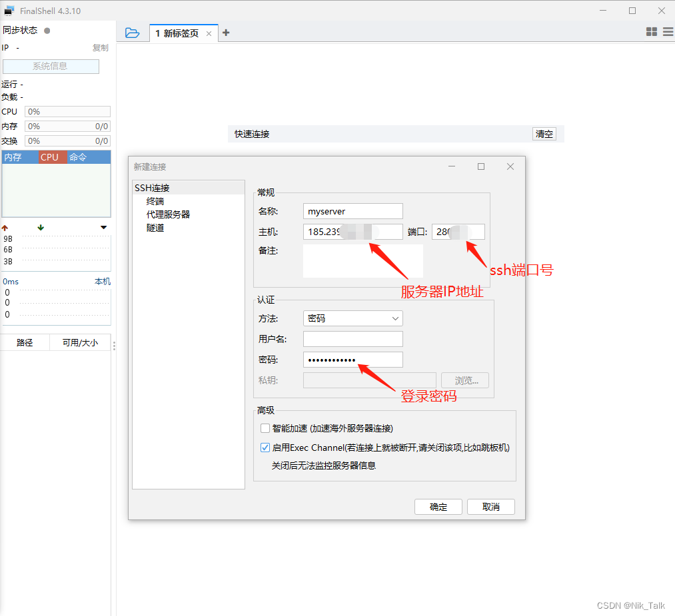Confirm the connection with 确定
The image size is (675, 616).
[438, 507]
